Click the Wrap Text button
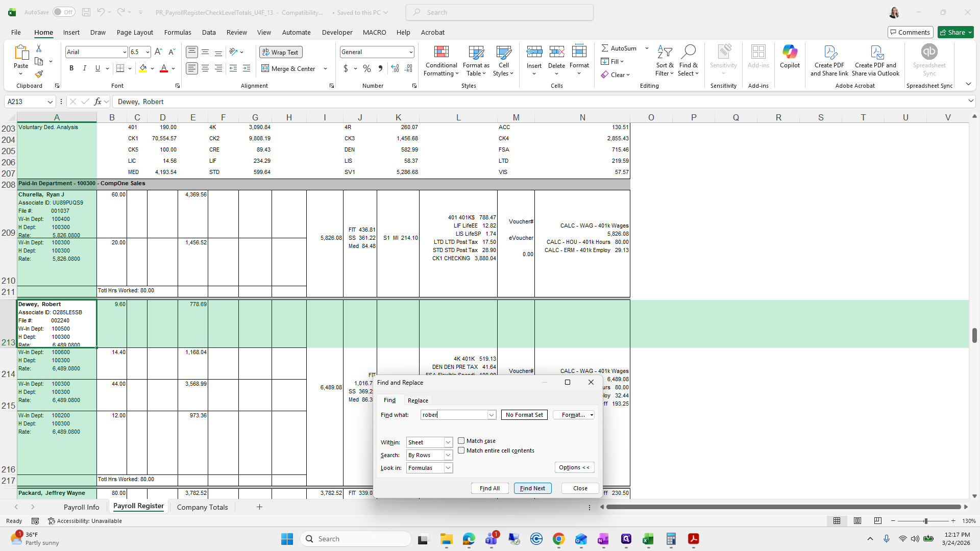This screenshot has height=551, width=980. pos(281,52)
